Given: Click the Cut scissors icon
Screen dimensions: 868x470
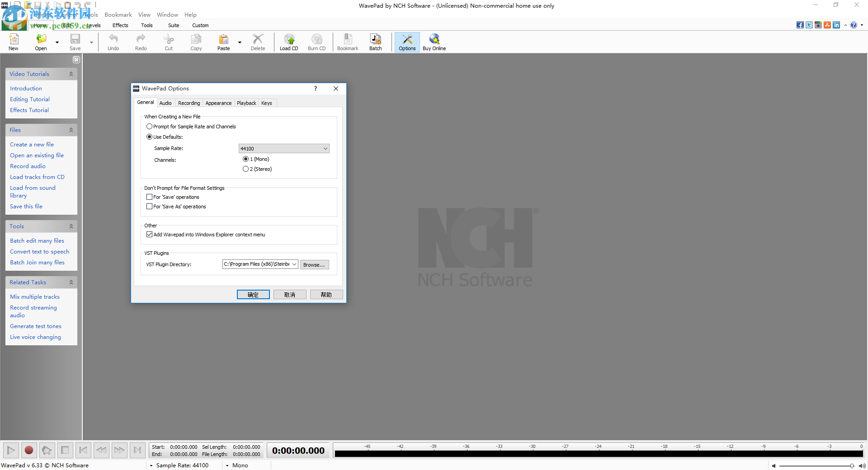Looking at the screenshot, I should pos(169,42).
